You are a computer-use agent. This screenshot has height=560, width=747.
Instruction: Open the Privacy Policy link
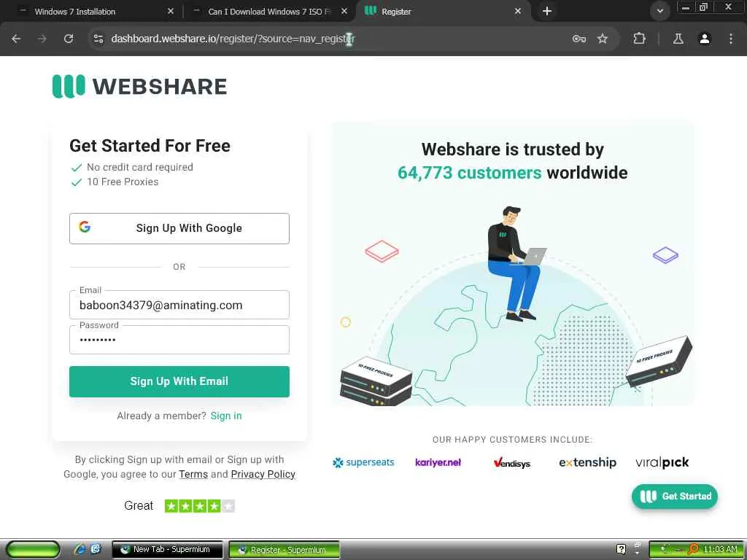click(263, 474)
